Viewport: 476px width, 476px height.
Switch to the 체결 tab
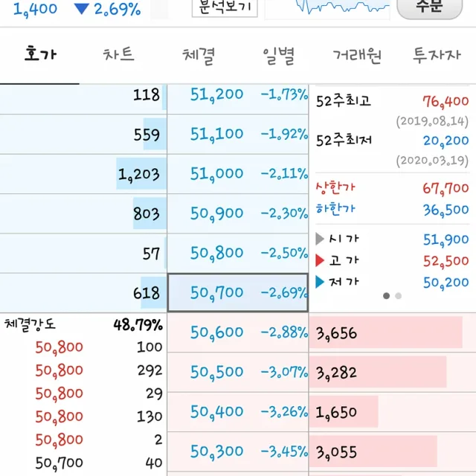199,56
